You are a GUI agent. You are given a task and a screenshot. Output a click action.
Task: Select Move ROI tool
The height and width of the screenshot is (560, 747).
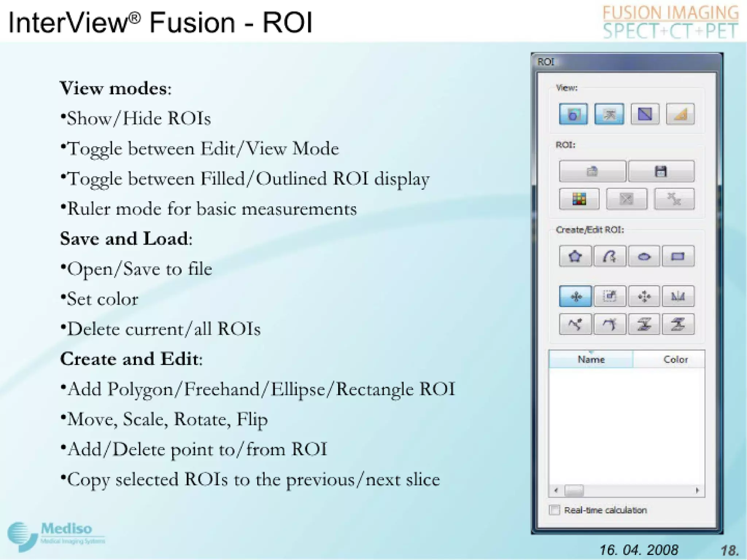click(x=575, y=296)
